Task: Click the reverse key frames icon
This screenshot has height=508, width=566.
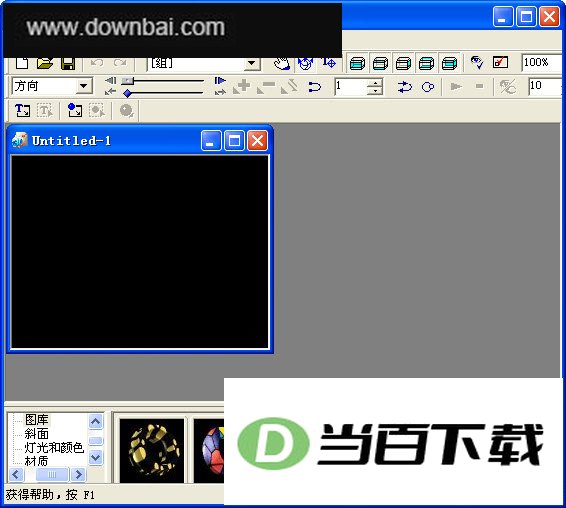Action: point(289,87)
